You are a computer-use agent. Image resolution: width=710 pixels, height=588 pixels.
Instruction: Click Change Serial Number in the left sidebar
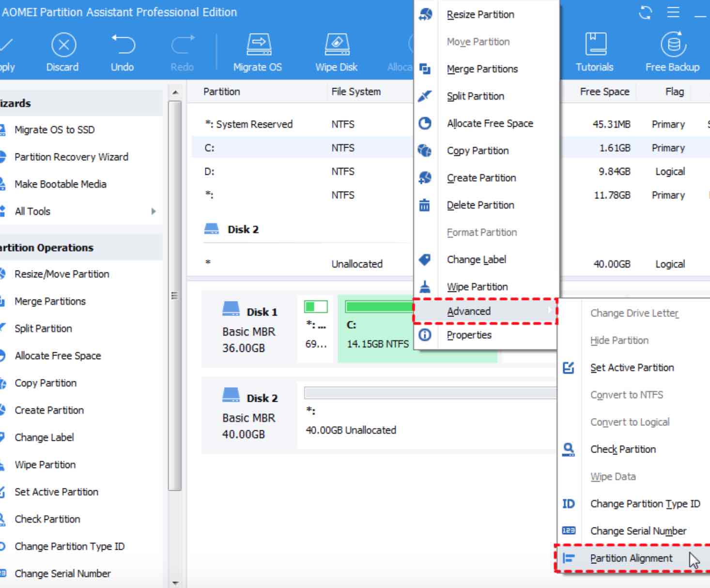click(63, 573)
